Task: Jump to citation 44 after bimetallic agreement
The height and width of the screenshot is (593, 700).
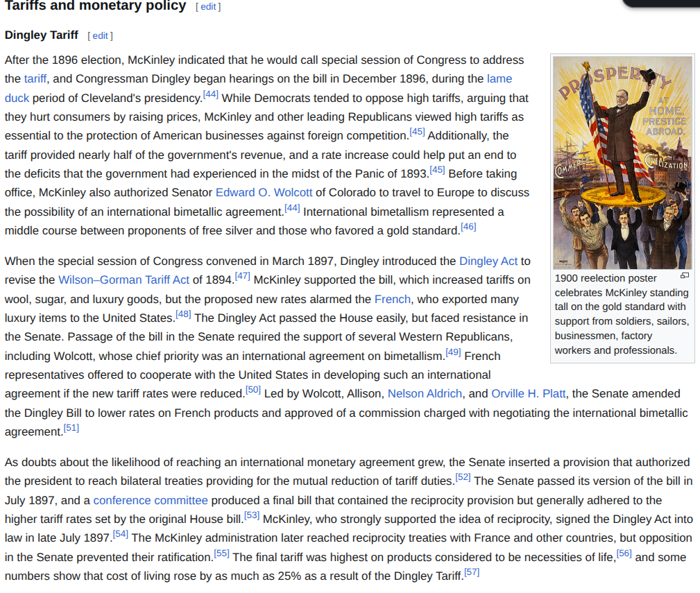Action: [x=292, y=208]
